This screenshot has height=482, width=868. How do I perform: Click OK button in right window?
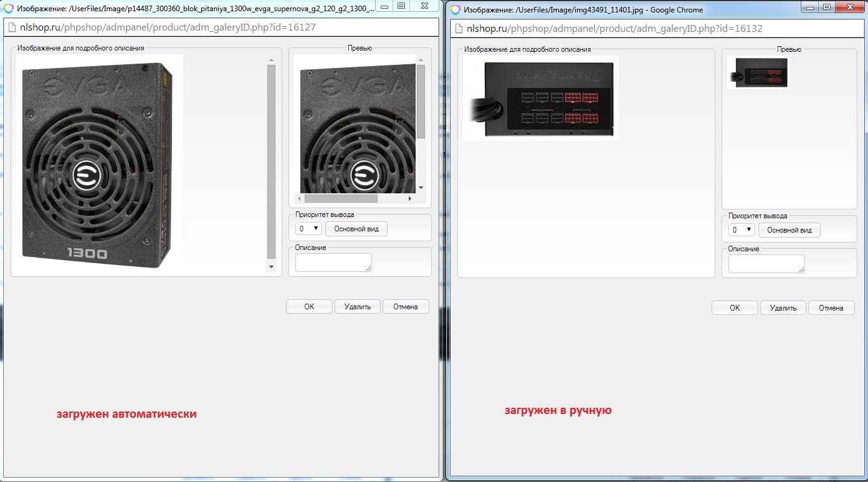[735, 307]
